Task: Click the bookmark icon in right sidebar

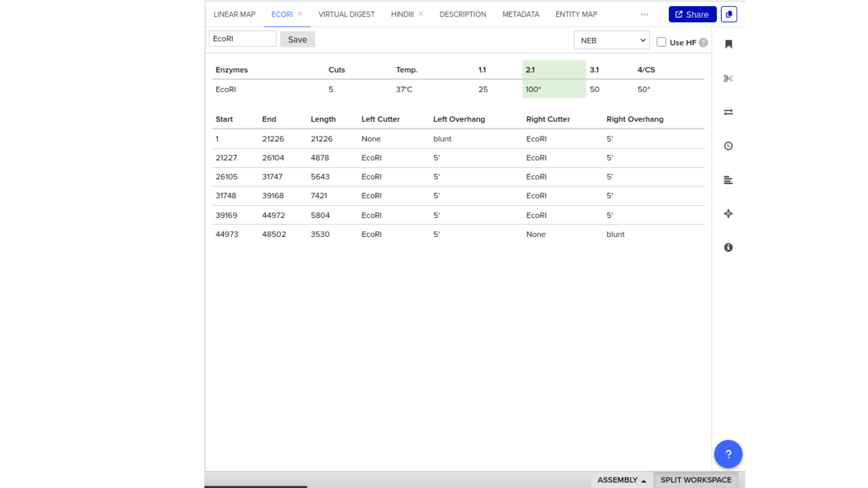Action: 728,44
